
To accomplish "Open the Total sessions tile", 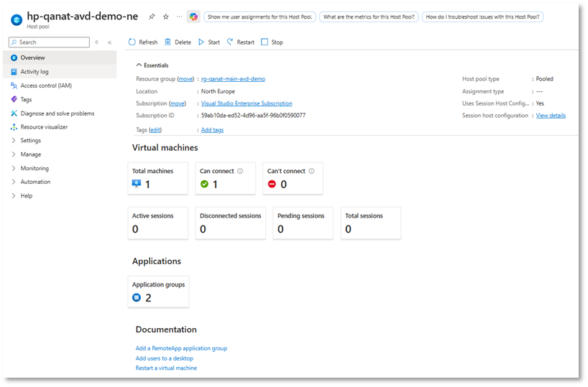I will (x=371, y=223).
